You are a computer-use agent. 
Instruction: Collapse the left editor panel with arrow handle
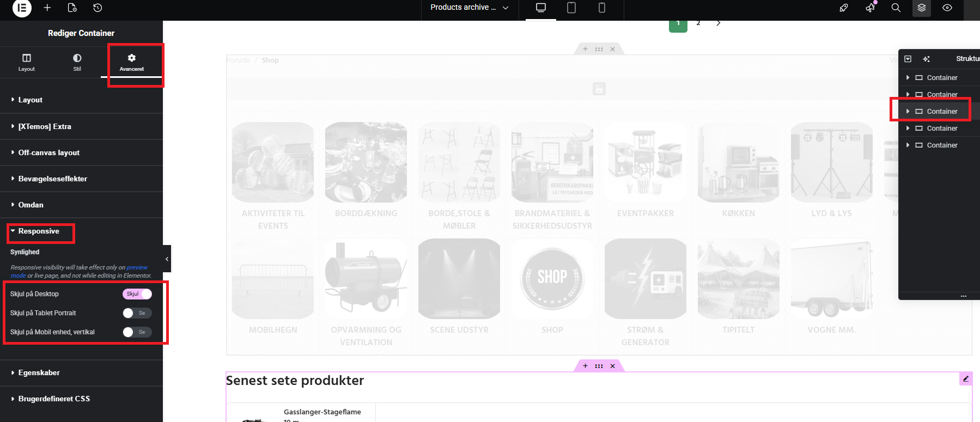167,259
